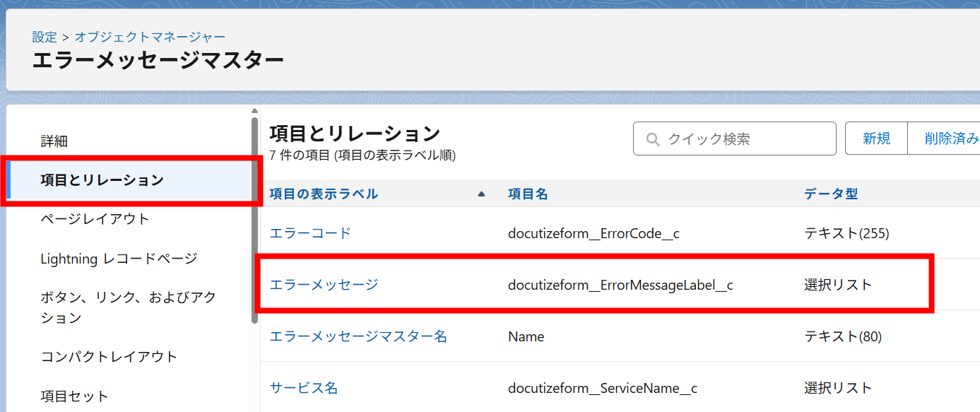This screenshot has height=412, width=980.
Task: Open the サービス名 field link
Action: coord(304,388)
